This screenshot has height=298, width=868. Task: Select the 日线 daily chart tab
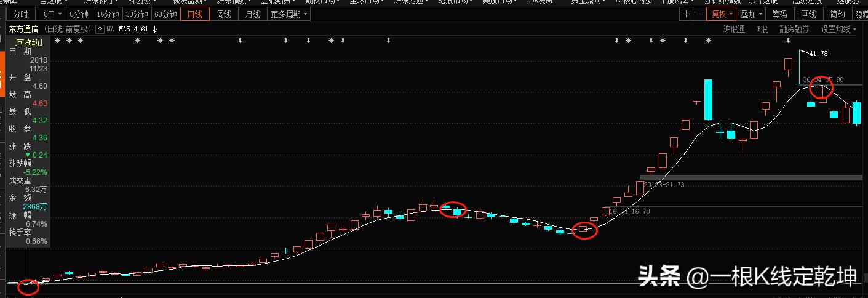194,14
